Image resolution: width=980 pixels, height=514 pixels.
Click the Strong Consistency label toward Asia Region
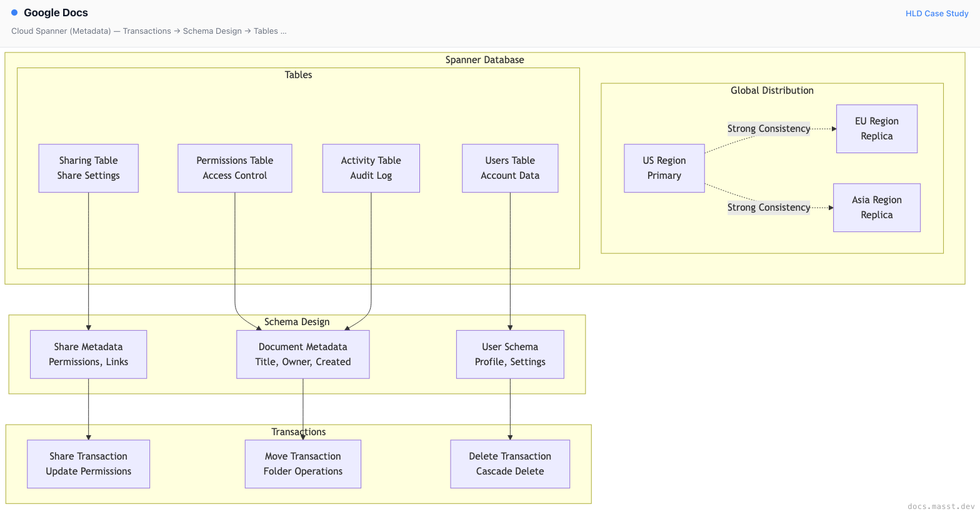click(769, 208)
